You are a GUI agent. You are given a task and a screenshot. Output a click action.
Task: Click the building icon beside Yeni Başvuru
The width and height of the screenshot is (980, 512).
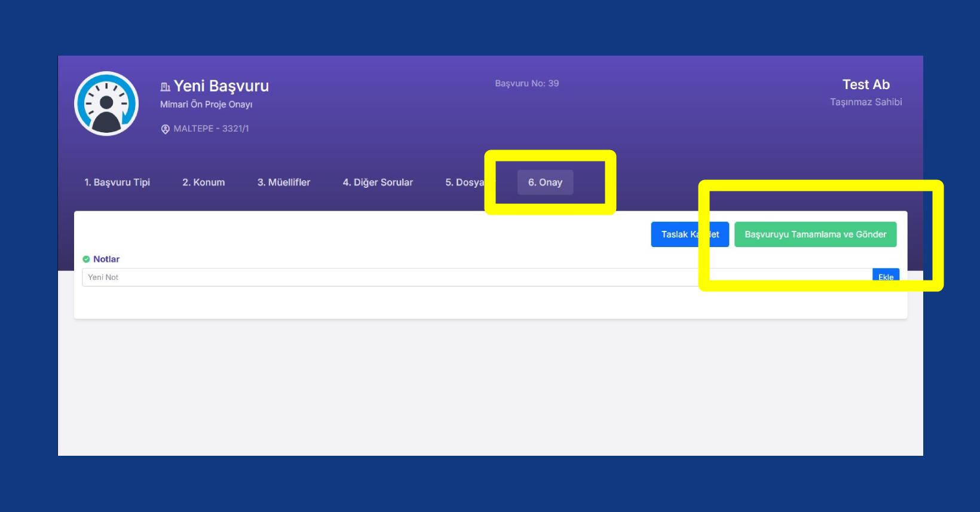[x=166, y=87]
